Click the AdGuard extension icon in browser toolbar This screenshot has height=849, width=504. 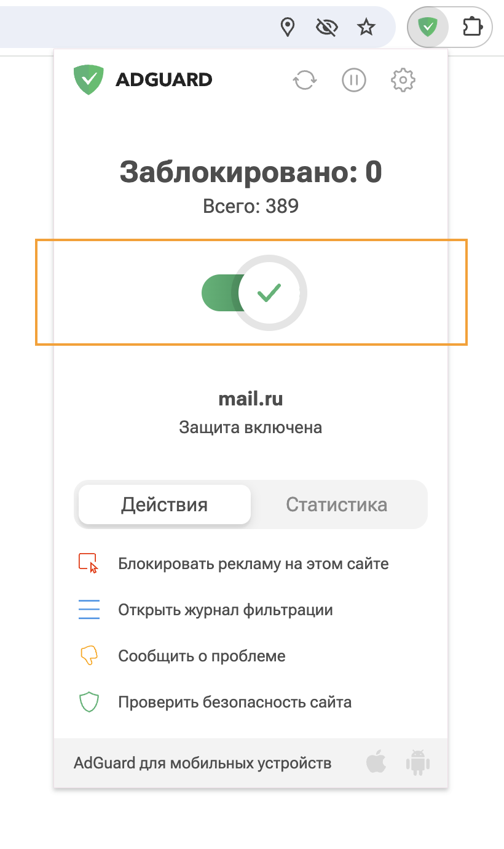pyautogui.click(x=427, y=26)
